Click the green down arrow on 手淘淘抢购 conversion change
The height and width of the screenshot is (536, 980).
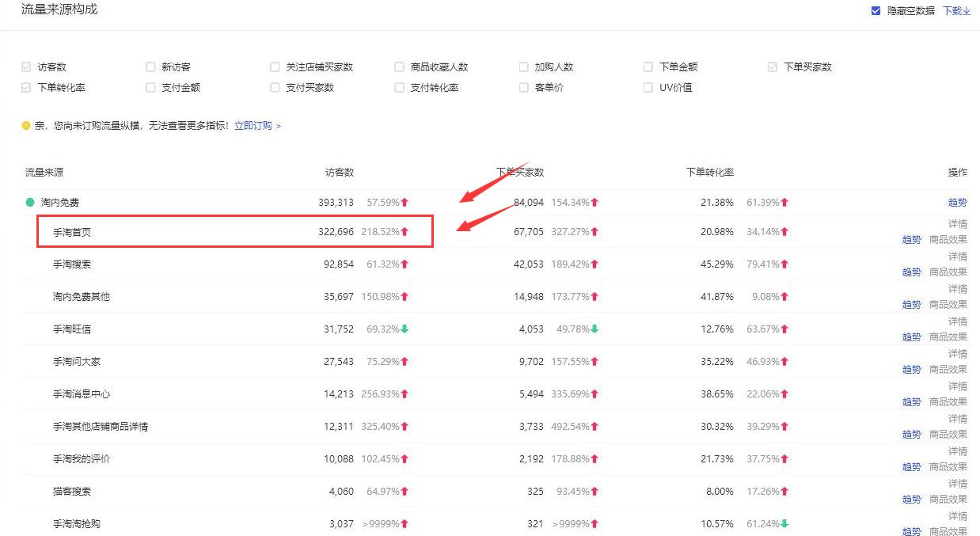786,523
